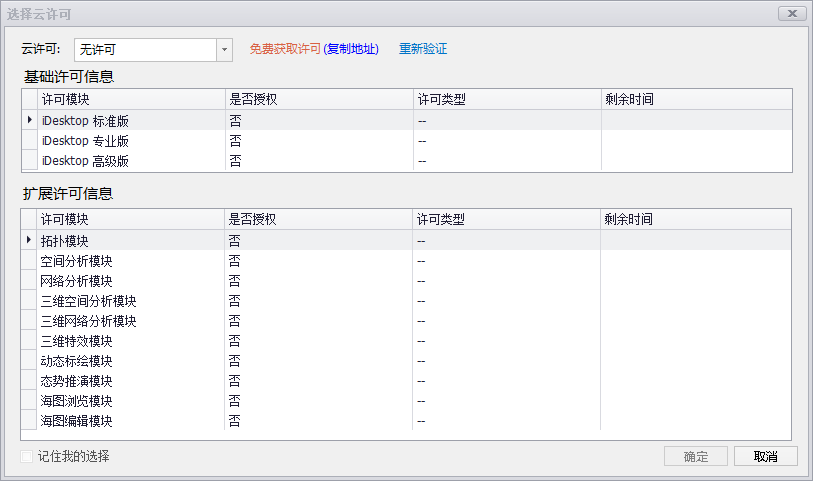813x481 pixels.
Task: Click 许可模块 header in 基础许可信息 table
Action: (x=132, y=99)
